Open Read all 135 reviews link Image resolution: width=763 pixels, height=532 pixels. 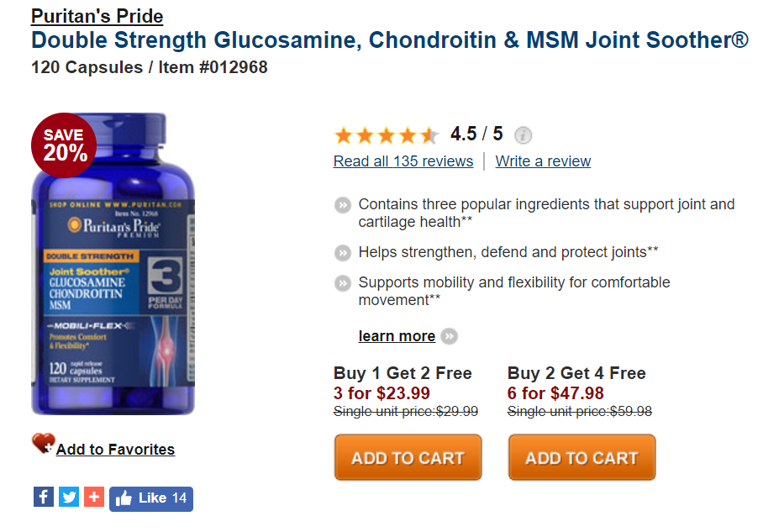tap(403, 161)
